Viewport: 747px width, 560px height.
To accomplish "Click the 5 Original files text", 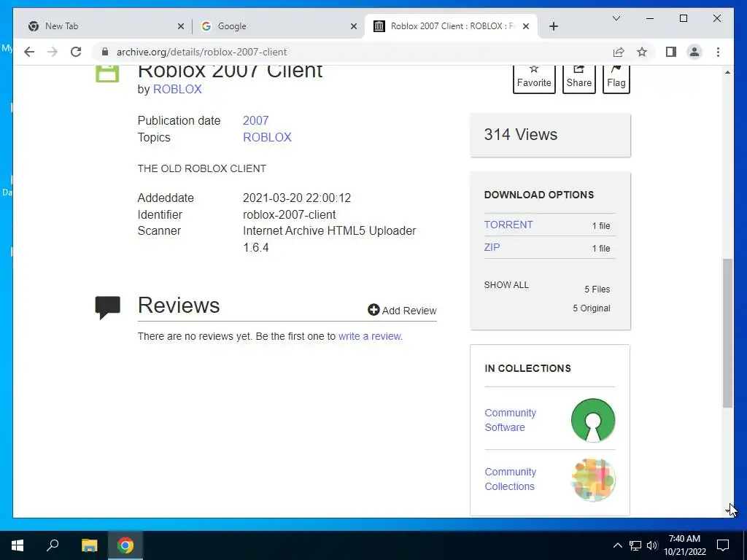I will pyautogui.click(x=591, y=308).
